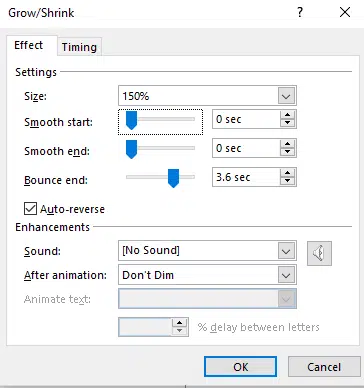This screenshot has width=364, height=388.
Task: Switch to the Timing tab
Action: pos(79,47)
